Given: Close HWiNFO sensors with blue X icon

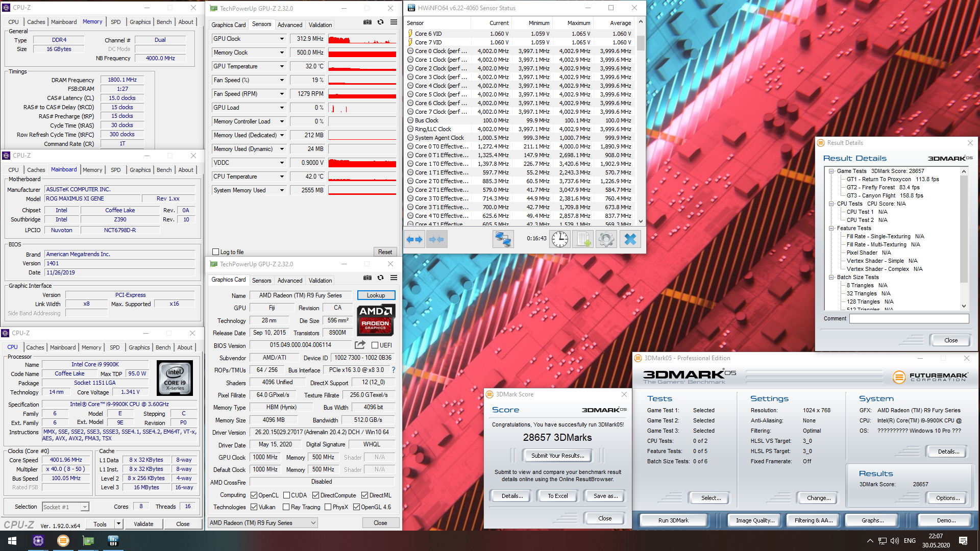Looking at the screenshot, I should 630,239.
